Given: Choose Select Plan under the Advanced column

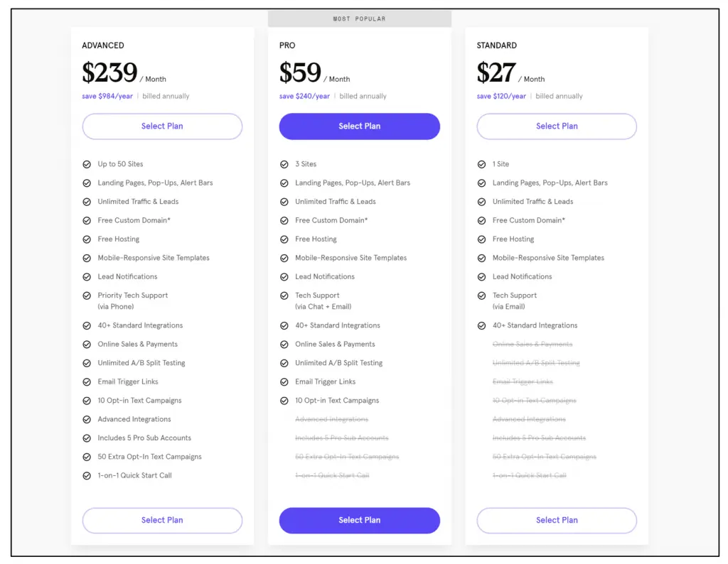Looking at the screenshot, I should pos(162,126).
